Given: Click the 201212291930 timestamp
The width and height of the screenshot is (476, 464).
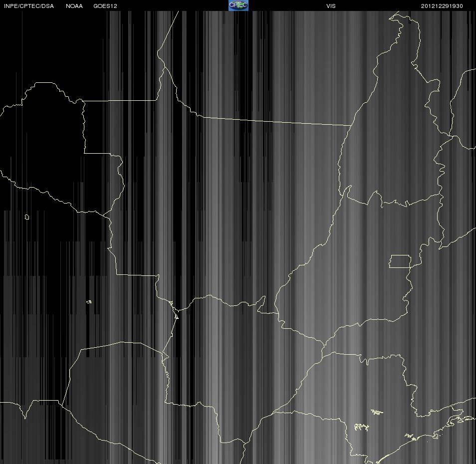Looking at the screenshot, I should click(442, 6).
